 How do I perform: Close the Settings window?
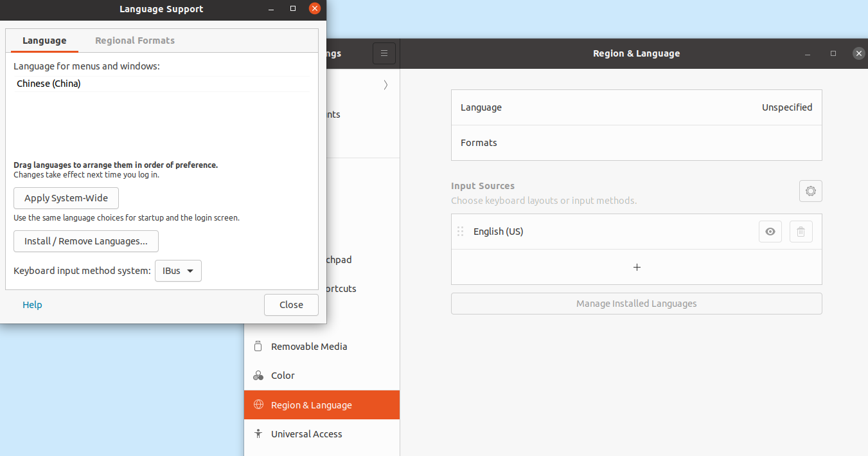coord(859,54)
